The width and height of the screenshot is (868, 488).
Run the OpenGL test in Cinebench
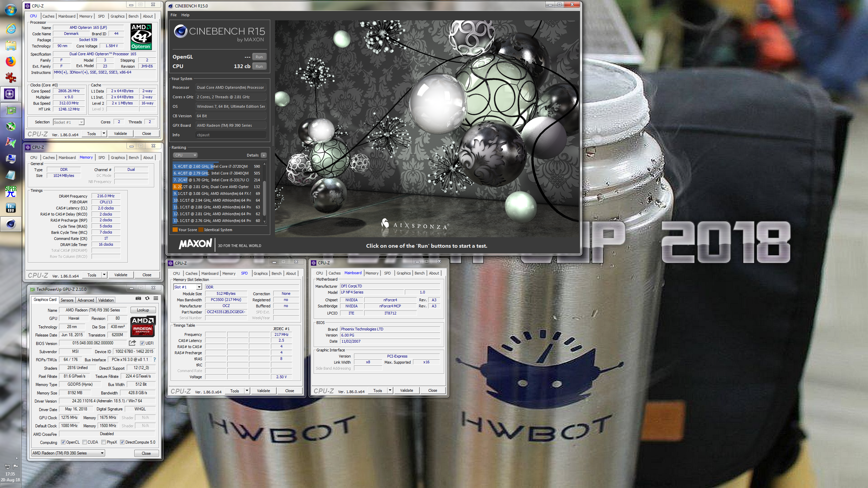[259, 57]
